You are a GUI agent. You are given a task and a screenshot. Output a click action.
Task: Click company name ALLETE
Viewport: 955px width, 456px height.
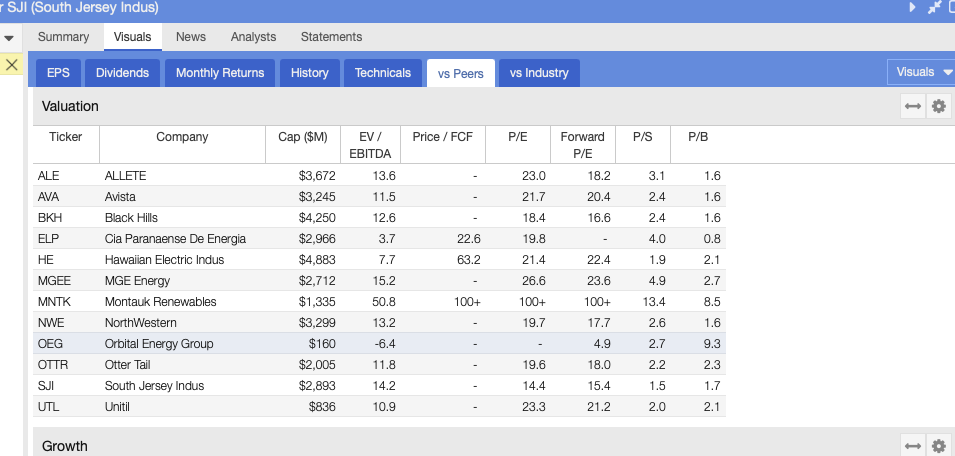point(125,176)
